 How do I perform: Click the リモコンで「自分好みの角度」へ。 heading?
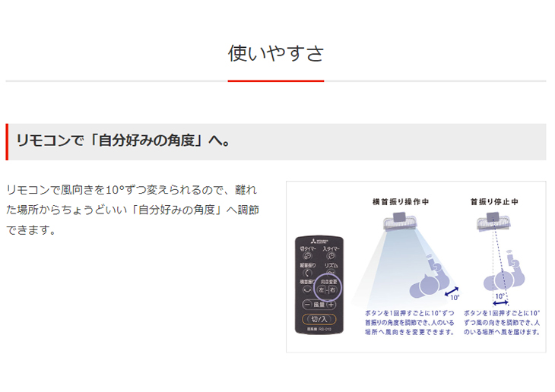point(123,141)
